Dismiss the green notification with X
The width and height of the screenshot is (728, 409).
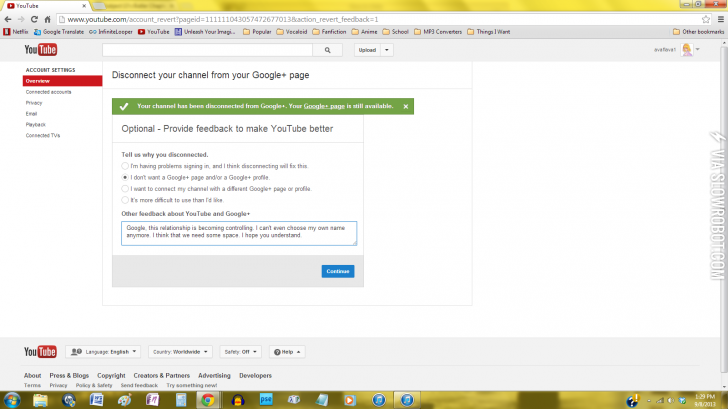(406, 106)
